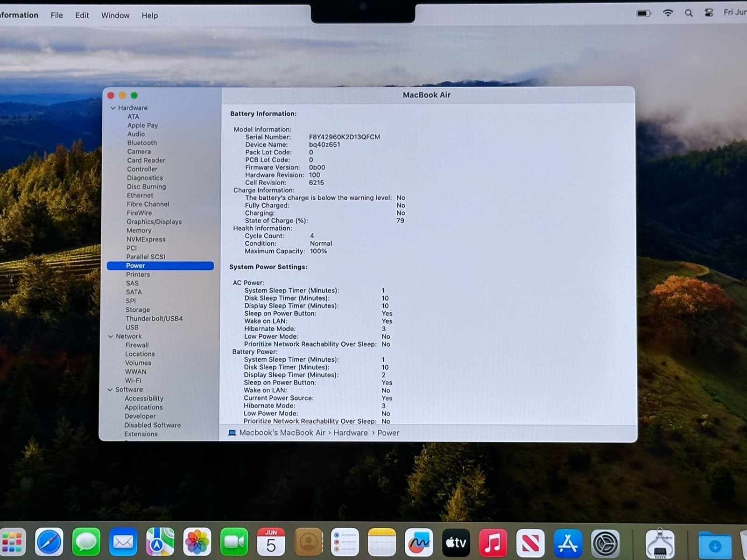The height and width of the screenshot is (560, 747).
Task: Select Diagnostics in the sidebar
Action: click(x=145, y=178)
